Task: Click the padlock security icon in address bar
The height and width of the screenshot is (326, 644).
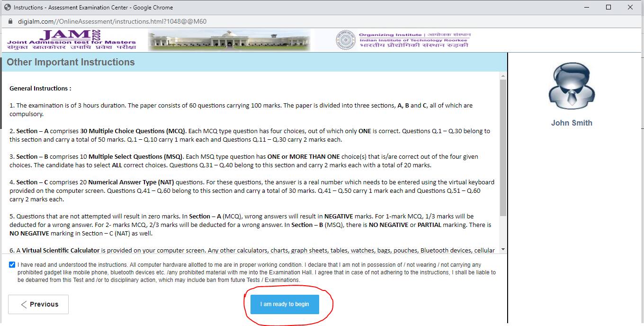Action: 9,21
